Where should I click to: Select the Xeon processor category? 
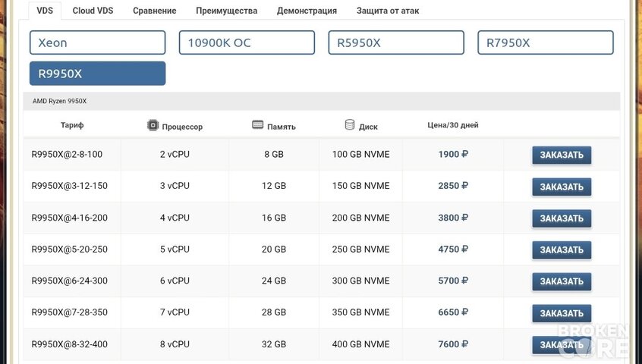(97, 42)
